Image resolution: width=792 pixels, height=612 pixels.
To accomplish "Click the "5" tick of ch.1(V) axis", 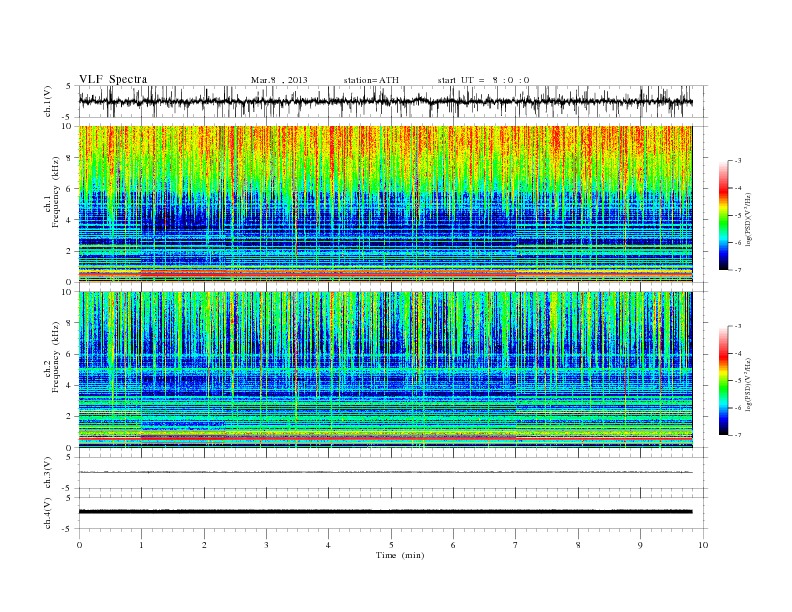I will point(69,86).
